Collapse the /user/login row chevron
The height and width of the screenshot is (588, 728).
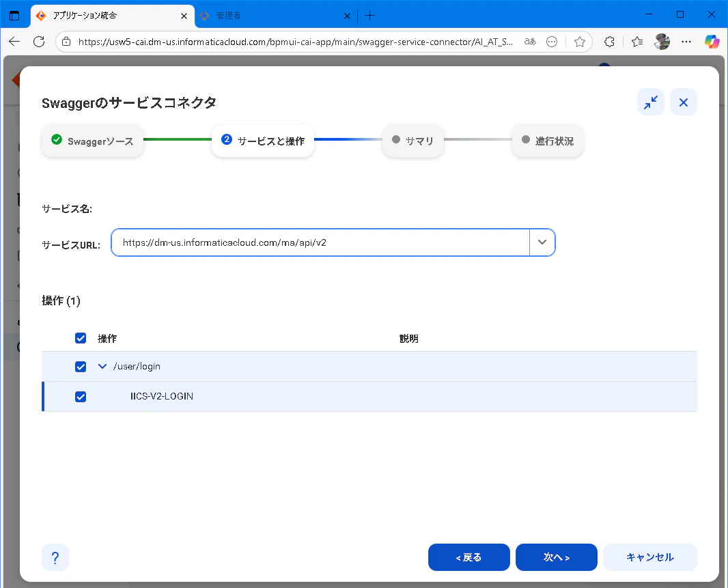[x=102, y=367]
